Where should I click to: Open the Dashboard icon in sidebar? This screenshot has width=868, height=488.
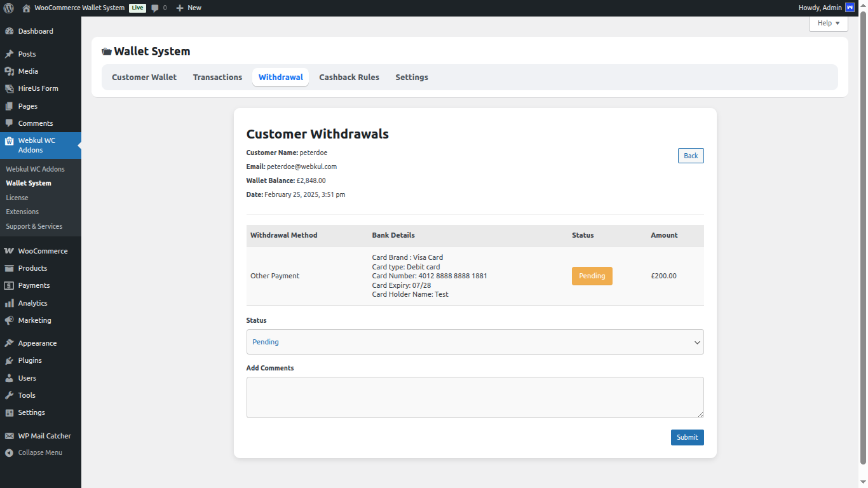pyautogui.click(x=9, y=31)
